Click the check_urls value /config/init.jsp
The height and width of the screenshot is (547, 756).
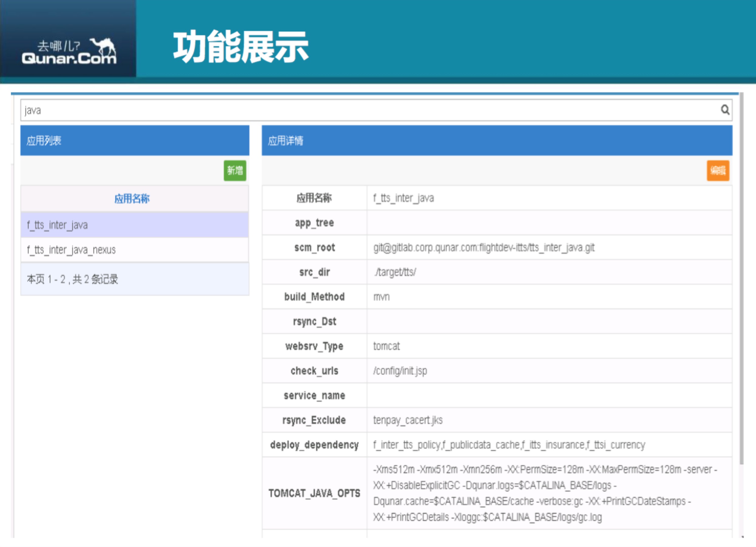coord(400,371)
